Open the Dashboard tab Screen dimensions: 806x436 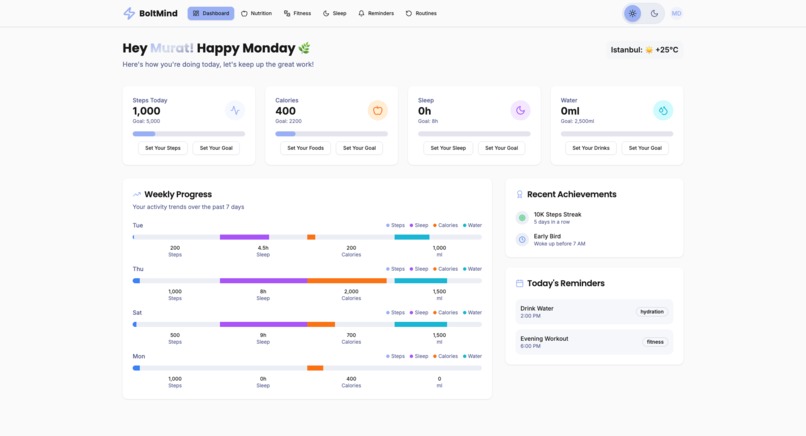click(x=211, y=13)
